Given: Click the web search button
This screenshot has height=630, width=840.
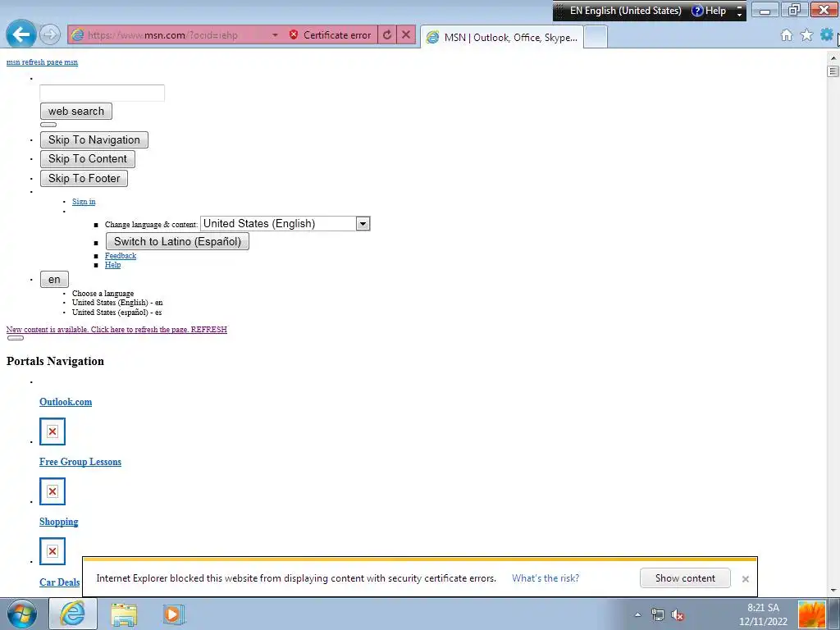Looking at the screenshot, I should [76, 112].
